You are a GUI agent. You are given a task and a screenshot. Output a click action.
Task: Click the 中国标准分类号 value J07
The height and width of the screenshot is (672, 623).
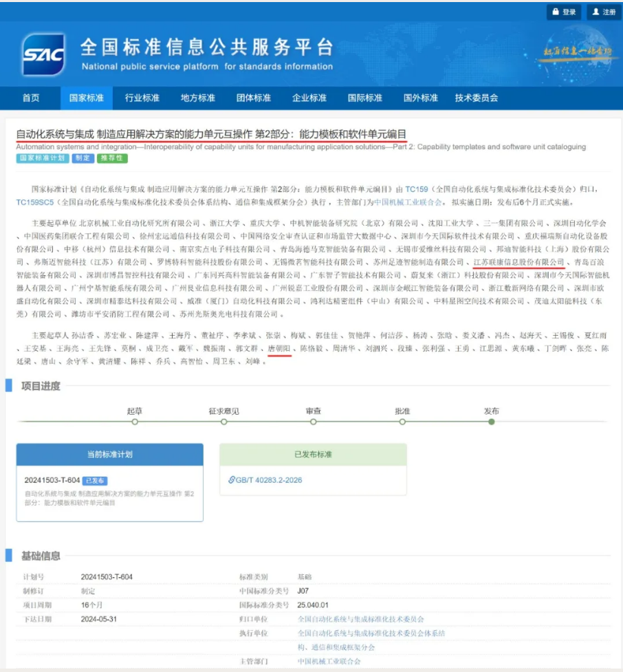point(303,591)
